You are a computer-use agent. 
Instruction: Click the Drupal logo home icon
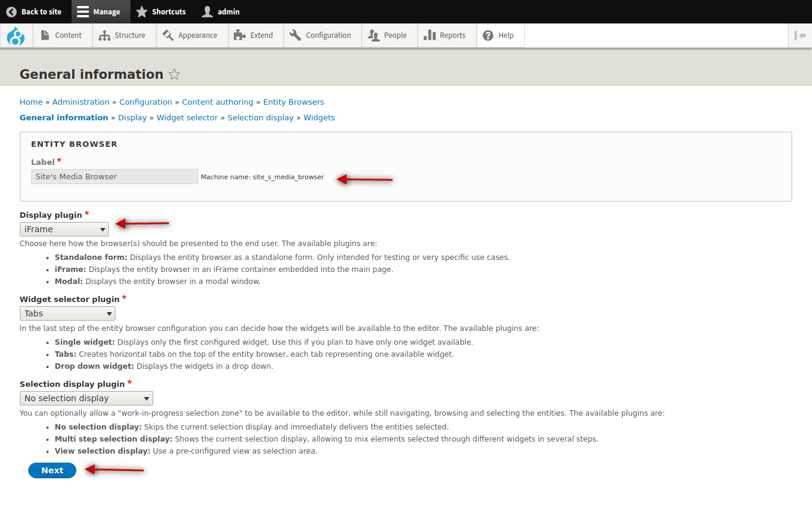(16, 36)
